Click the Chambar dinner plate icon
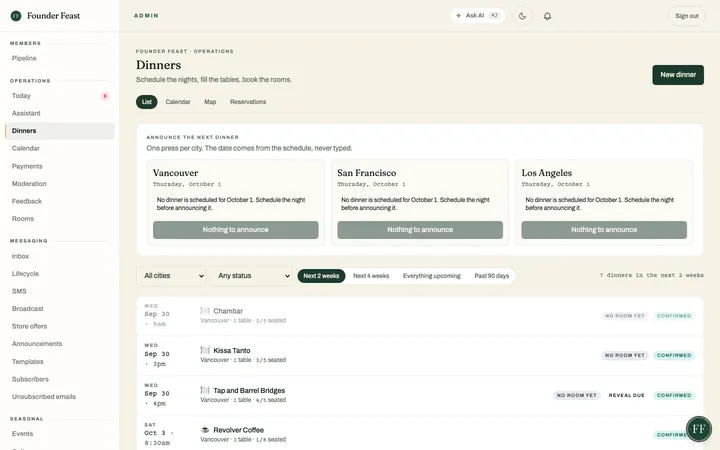This screenshot has height=450, width=720. click(205, 311)
